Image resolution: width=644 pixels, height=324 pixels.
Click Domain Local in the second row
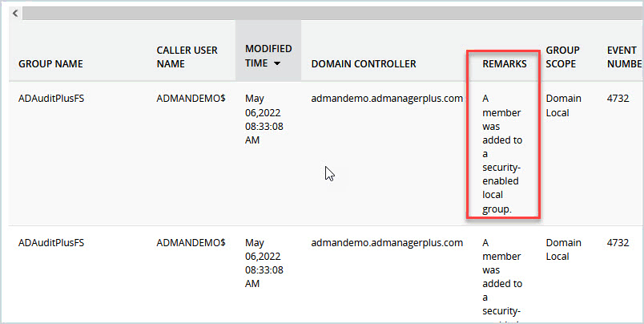pos(564,249)
